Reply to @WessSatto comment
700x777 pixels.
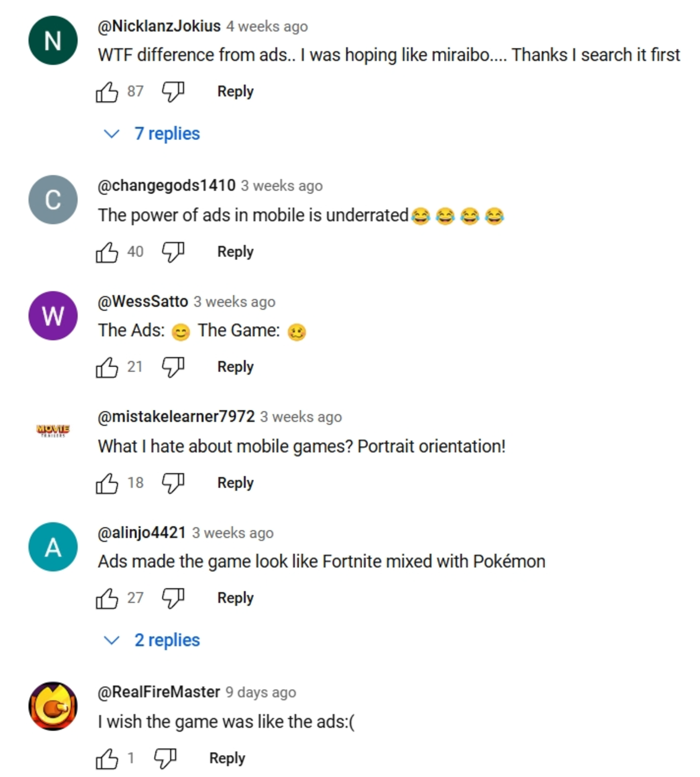click(x=235, y=367)
